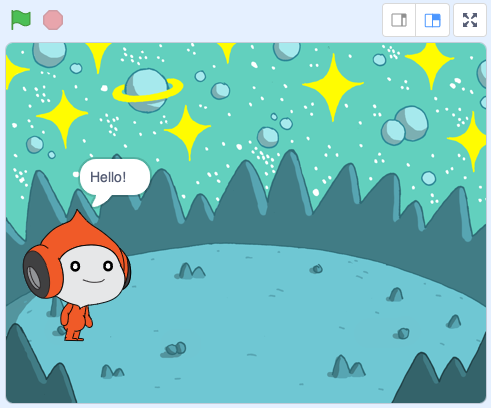Click the orange Pico sprite on stage
The height and width of the screenshot is (408, 491).
[77, 276]
